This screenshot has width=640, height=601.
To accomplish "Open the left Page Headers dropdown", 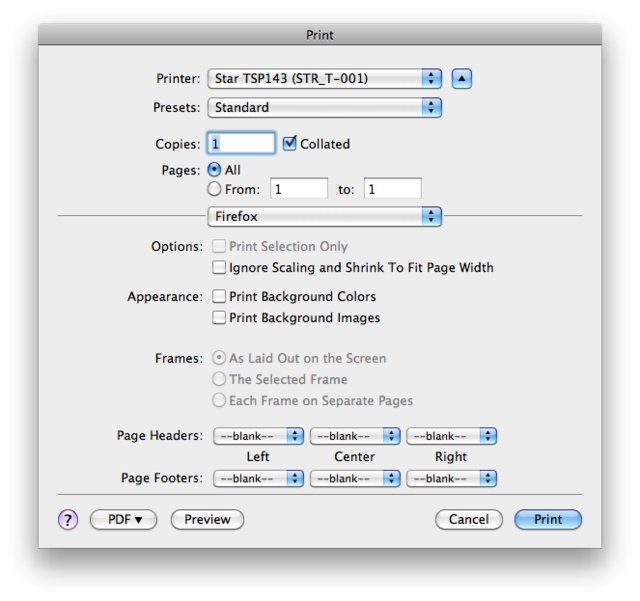I will click(255, 436).
